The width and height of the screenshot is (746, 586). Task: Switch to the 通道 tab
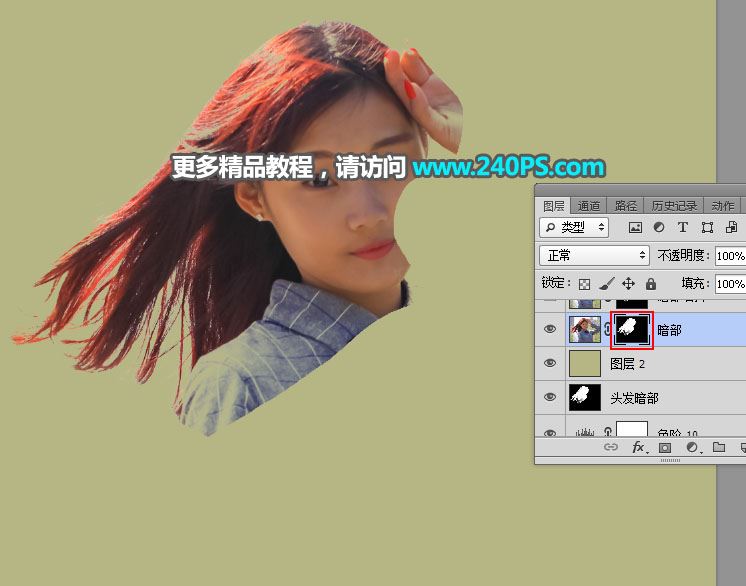click(589, 206)
